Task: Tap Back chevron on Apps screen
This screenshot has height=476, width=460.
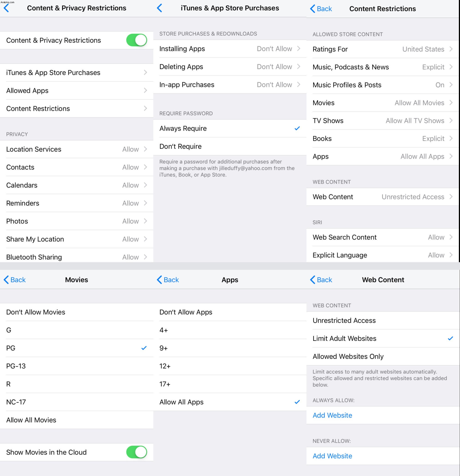Action: click(x=160, y=280)
